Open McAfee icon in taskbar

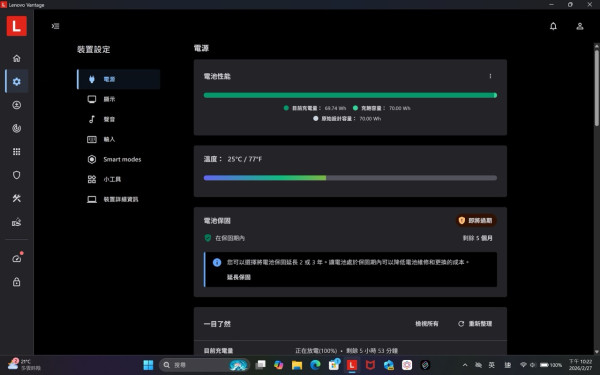coord(370,365)
